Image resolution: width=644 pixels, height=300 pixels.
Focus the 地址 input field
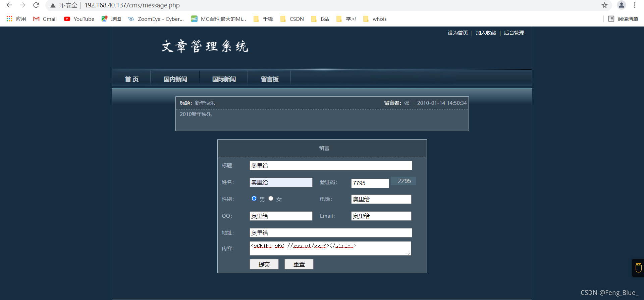(331, 233)
